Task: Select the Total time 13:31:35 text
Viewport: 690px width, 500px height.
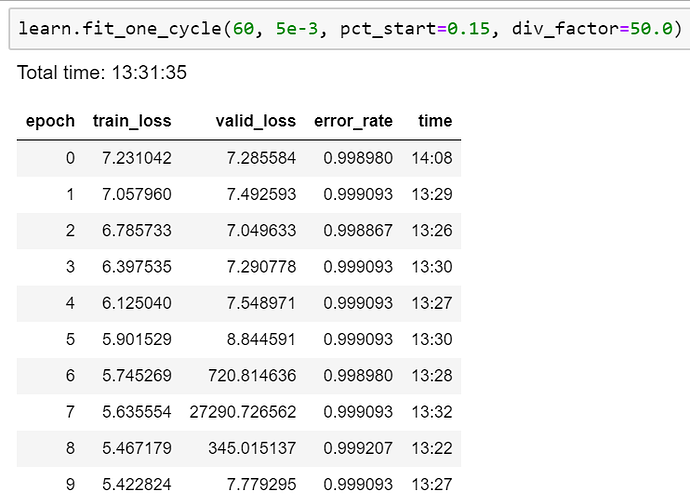Action: (x=102, y=73)
